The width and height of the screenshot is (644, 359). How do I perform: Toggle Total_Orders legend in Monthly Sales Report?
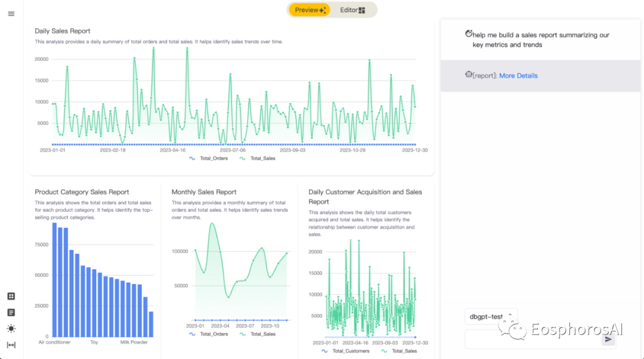point(208,334)
